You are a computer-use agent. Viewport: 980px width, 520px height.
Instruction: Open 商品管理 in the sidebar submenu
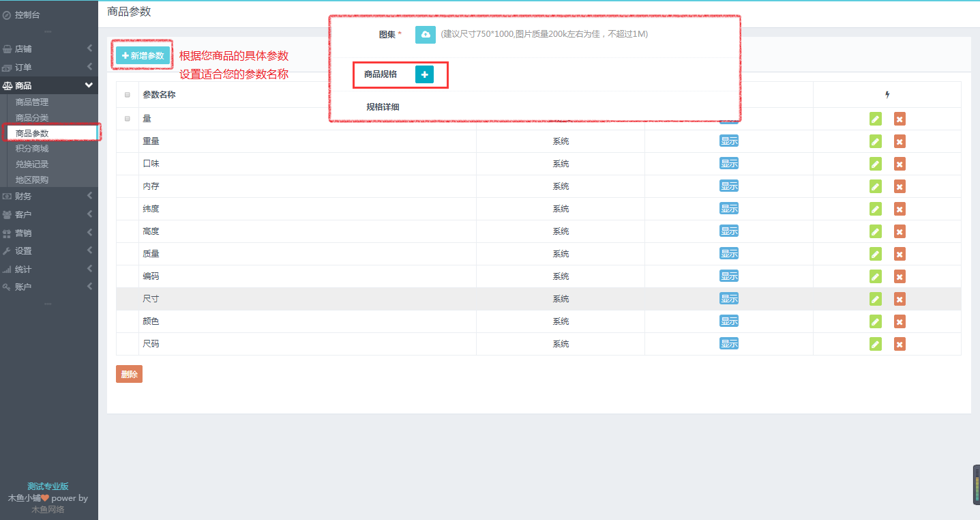(x=32, y=102)
